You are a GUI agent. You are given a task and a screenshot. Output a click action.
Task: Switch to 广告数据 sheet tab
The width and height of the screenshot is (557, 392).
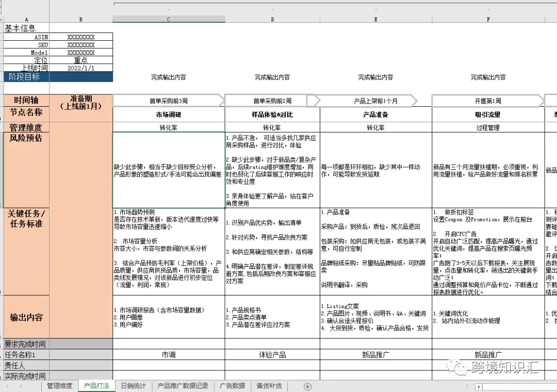pos(232,386)
